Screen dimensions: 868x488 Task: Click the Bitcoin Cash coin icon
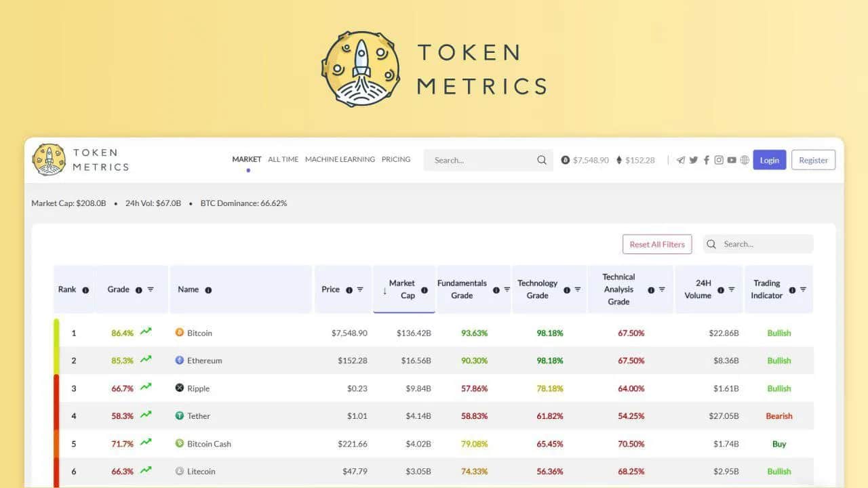180,444
